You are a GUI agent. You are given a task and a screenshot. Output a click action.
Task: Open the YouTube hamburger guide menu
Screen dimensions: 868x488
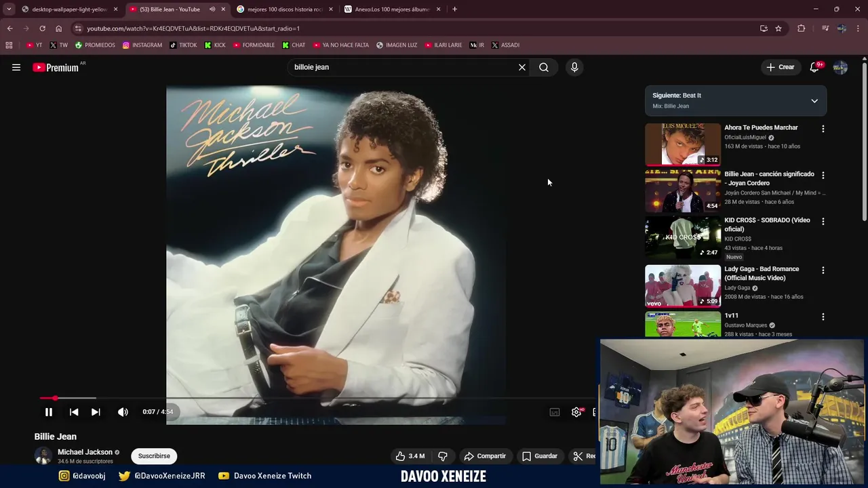16,67
